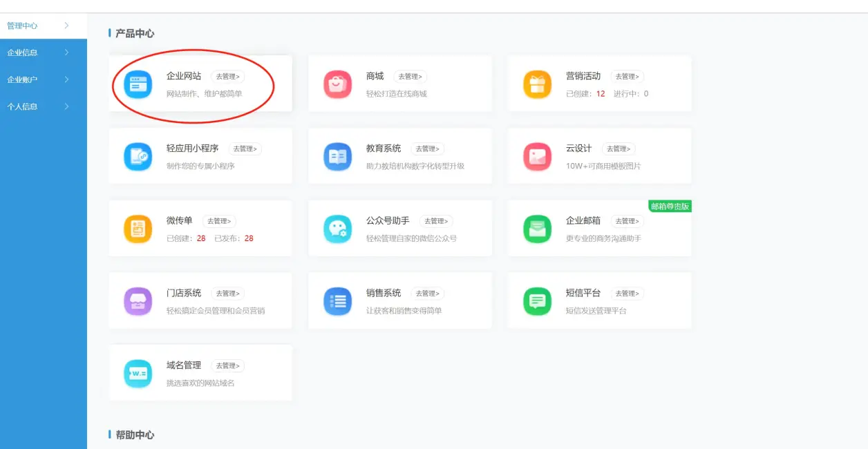
Task: Expand the chevron beside 企业账户
Action: [66, 79]
